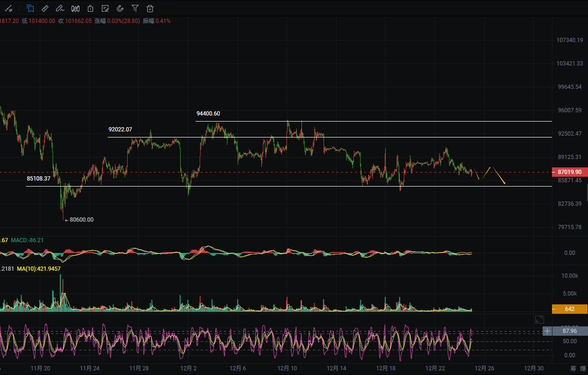This screenshot has width=588, height=375.
Task: Click the MA(10):421.9457 indicator label
Action: 38,269
